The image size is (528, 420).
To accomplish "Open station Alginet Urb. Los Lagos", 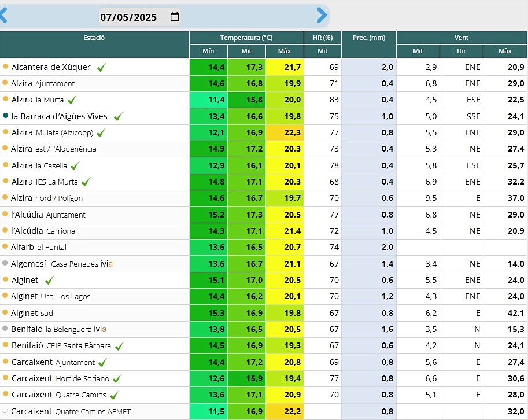I will click(x=50, y=296).
